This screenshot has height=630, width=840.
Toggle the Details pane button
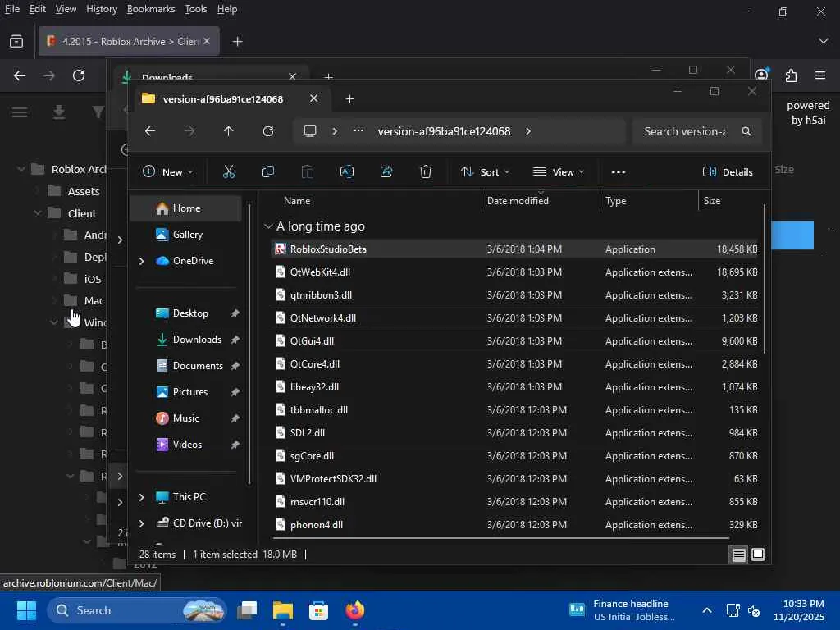(728, 172)
